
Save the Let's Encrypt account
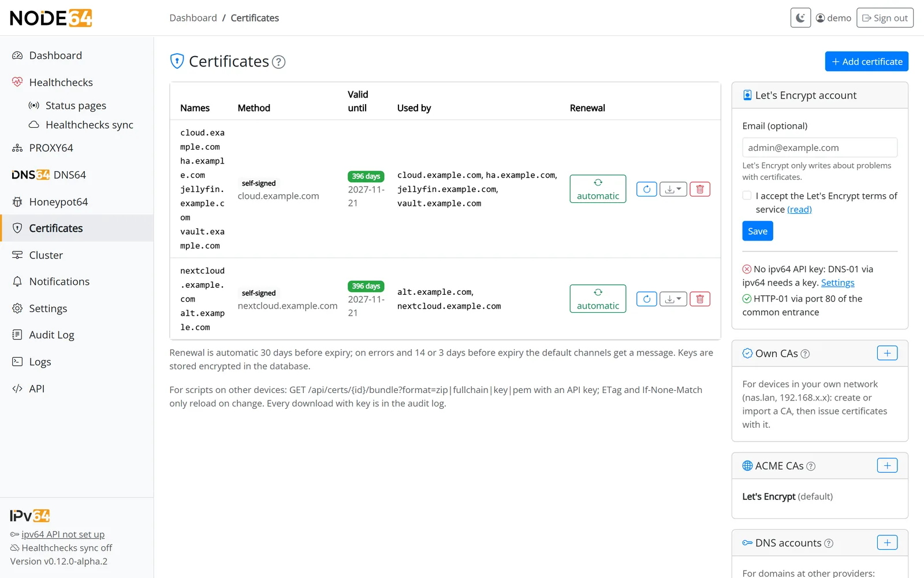757,231
